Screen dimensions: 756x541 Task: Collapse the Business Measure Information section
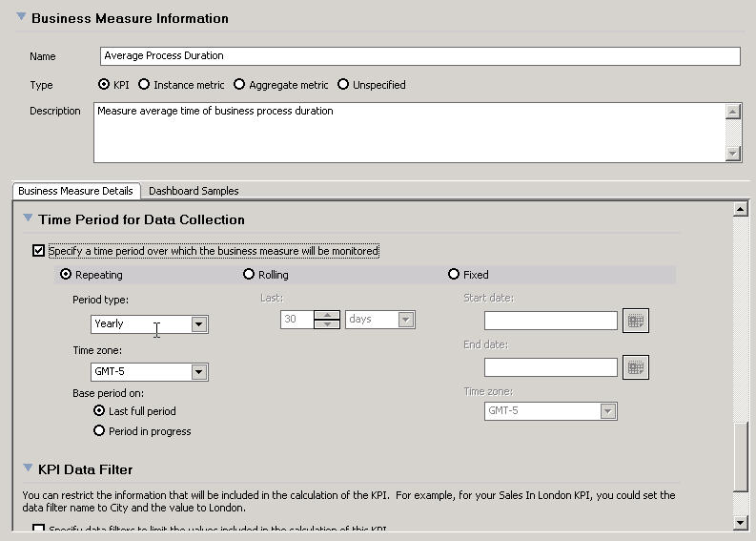[21, 17]
